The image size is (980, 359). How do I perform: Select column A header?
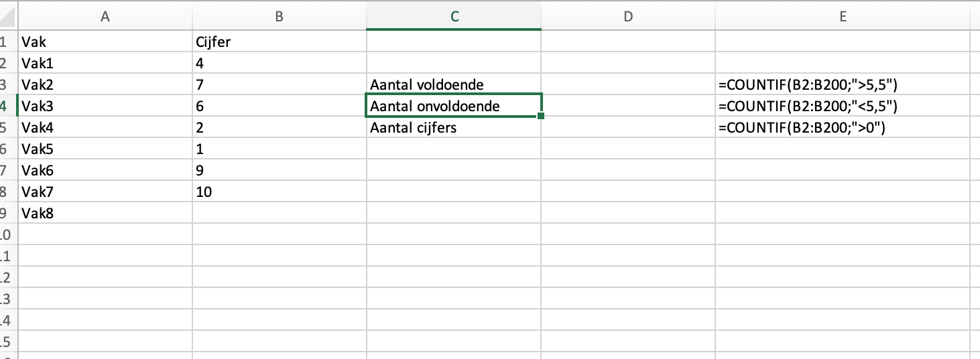(104, 17)
